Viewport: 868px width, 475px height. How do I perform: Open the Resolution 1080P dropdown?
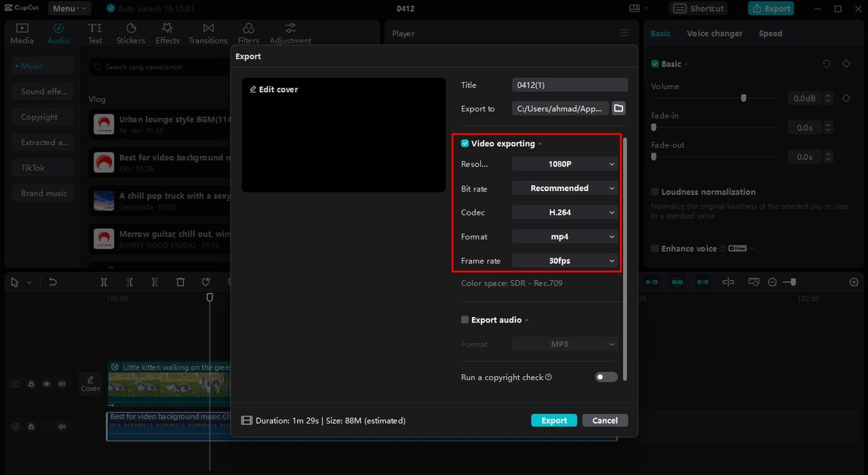[565, 164]
